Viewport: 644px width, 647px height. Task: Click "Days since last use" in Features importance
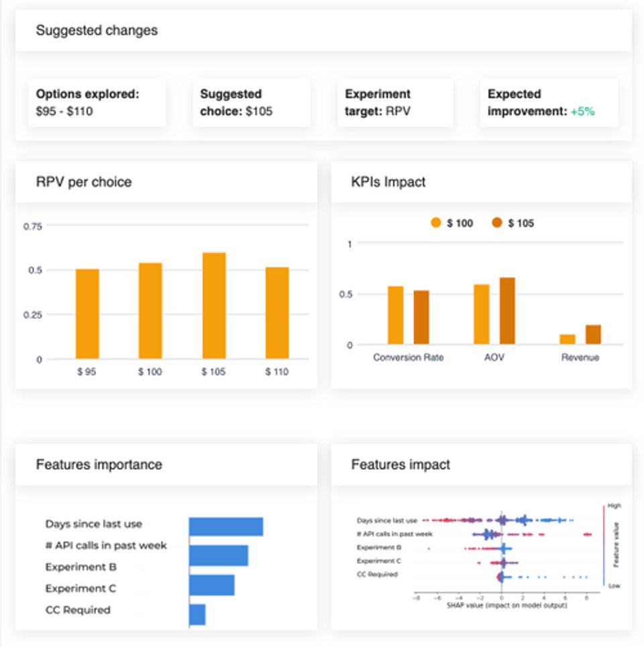[94, 524]
